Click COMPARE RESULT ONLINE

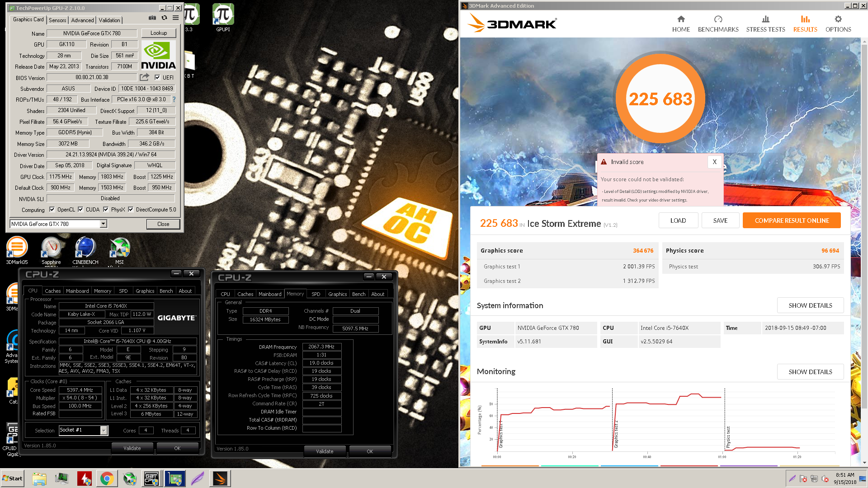[792, 221]
